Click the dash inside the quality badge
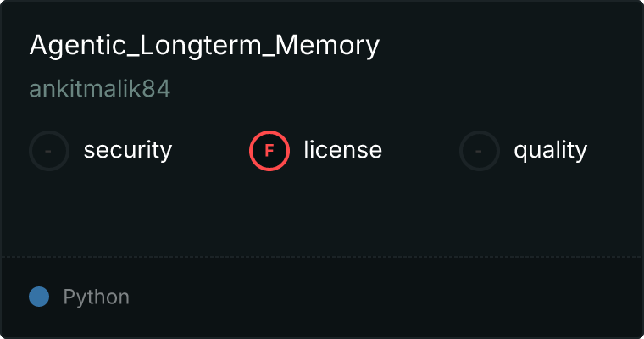 [480, 151]
